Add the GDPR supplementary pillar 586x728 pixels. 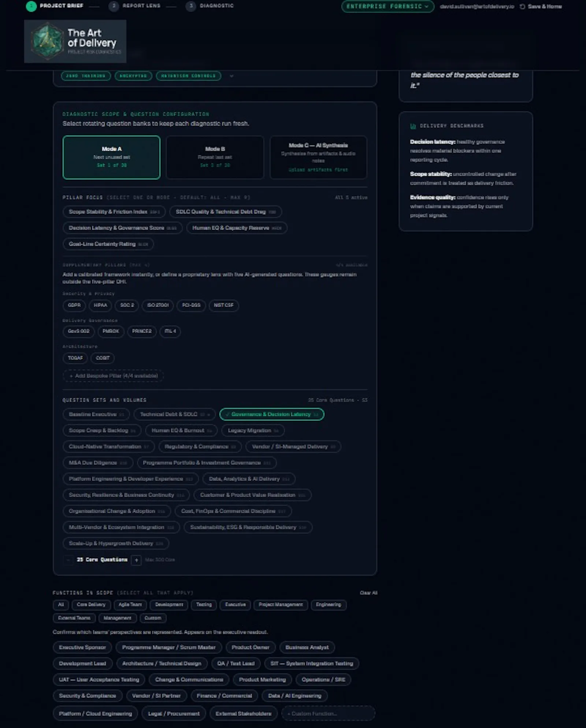(x=74, y=305)
